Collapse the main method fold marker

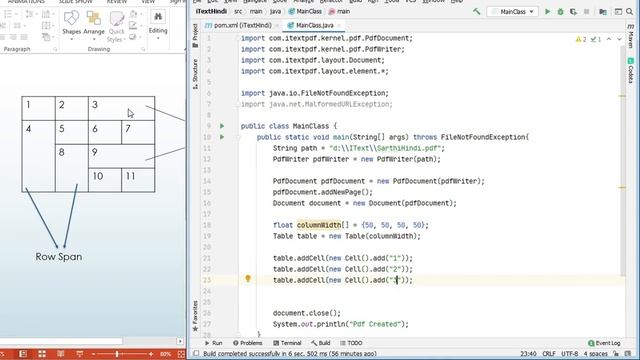pyautogui.click(x=237, y=137)
